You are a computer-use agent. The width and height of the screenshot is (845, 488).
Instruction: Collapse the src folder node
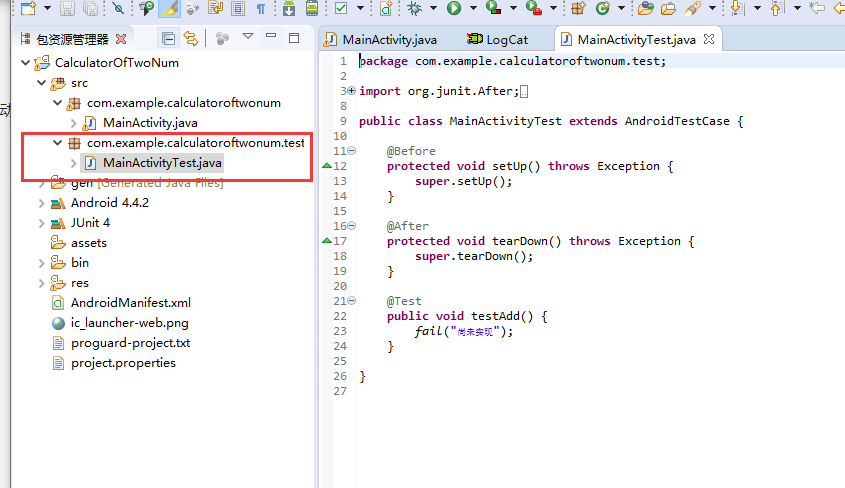pyautogui.click(x=41, y=82)
